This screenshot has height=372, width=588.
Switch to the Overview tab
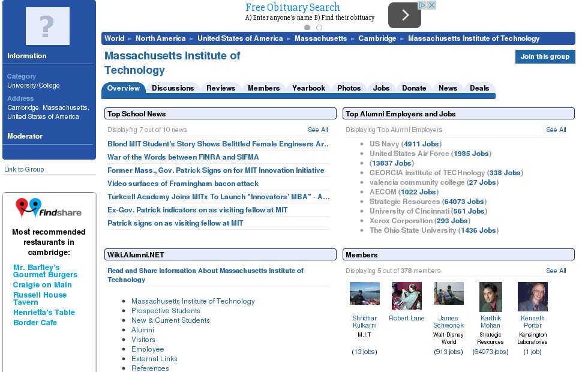[124, 88]
